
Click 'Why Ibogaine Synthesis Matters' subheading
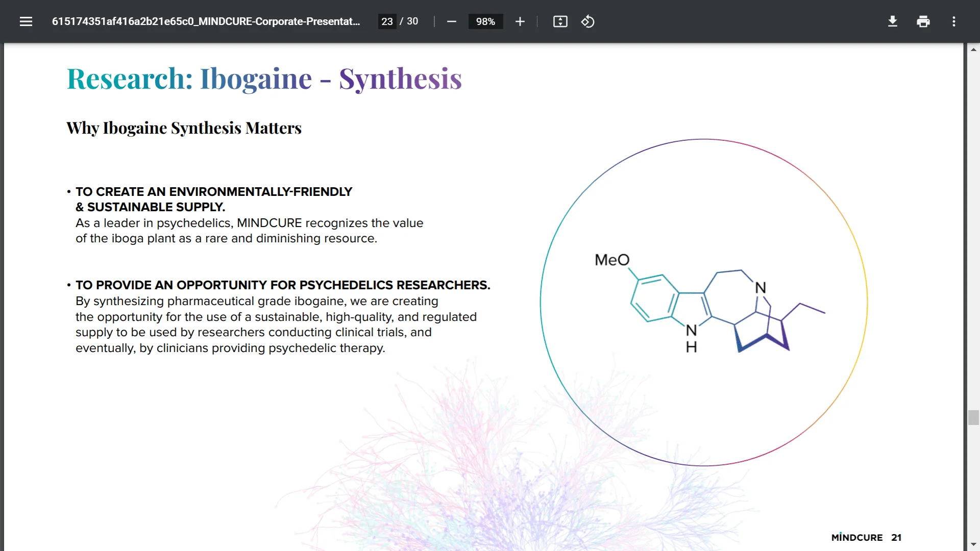(x=184, y=128)
